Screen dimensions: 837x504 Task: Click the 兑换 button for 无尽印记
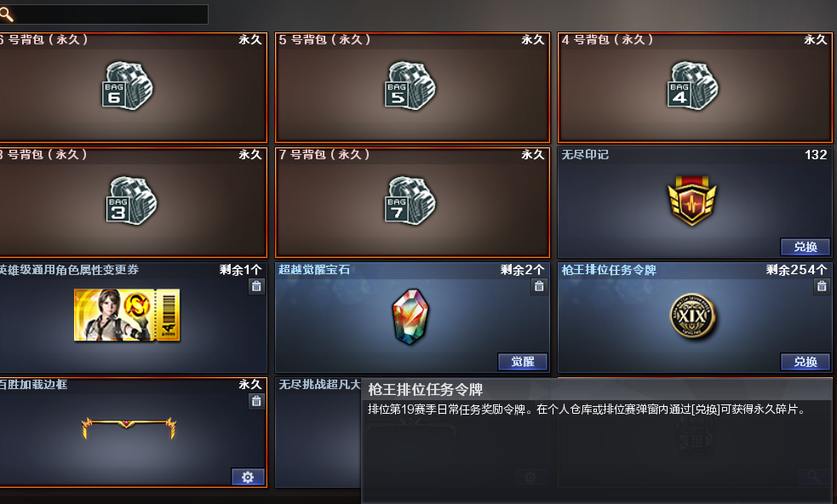tap(805, 247)
